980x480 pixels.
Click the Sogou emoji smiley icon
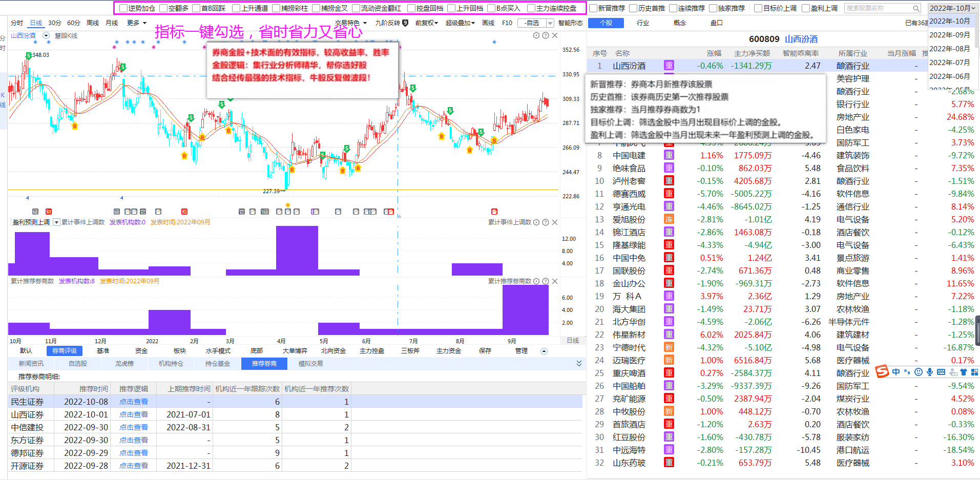click(x=919, y=372)
